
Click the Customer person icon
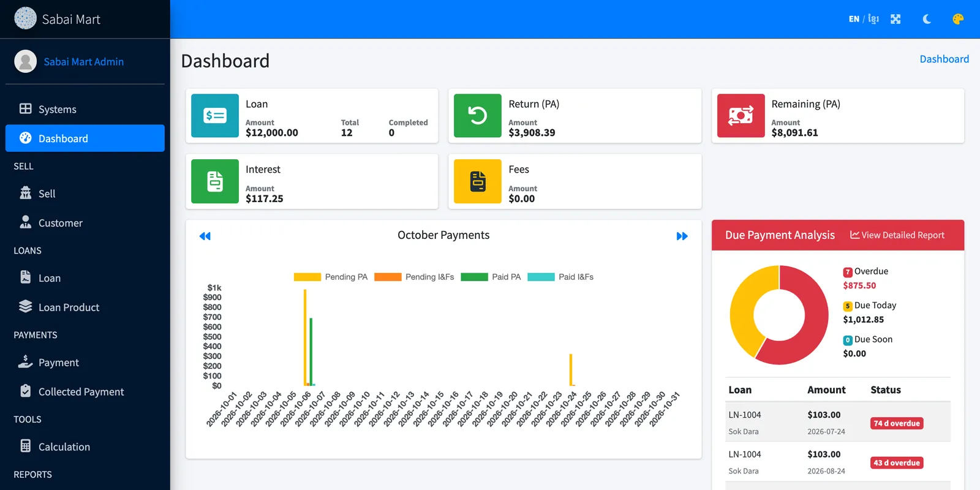coord(25,222)
